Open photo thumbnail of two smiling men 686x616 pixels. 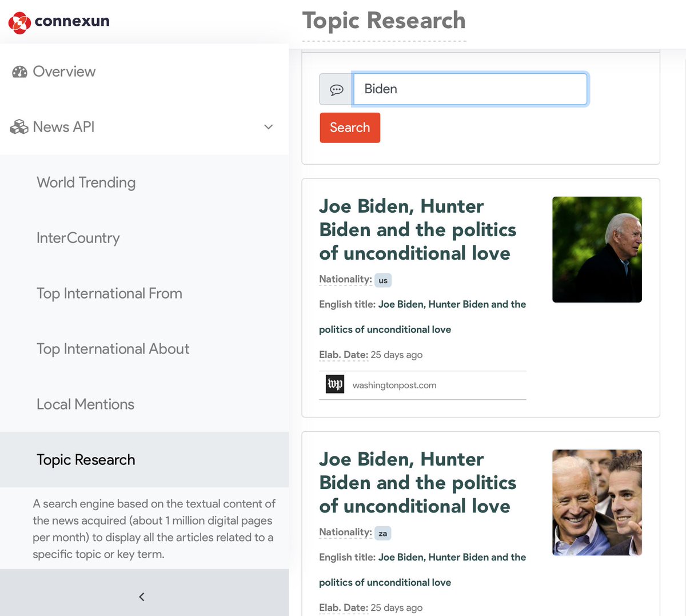tap(597, 502)
